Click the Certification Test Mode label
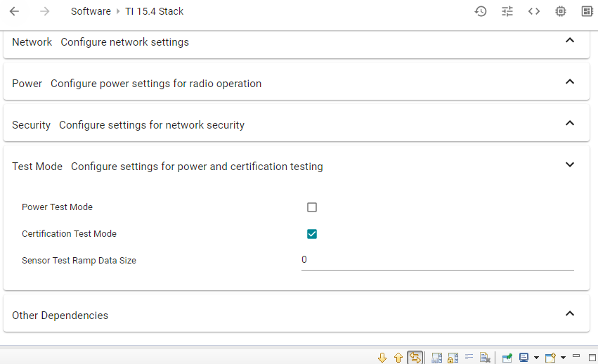This screenshot has height=364, width=598. pyautogui.click(x=69, y=234)
